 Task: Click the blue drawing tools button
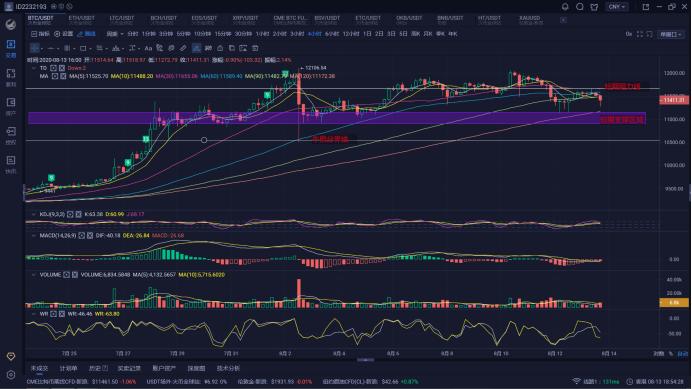click(86, 34)
